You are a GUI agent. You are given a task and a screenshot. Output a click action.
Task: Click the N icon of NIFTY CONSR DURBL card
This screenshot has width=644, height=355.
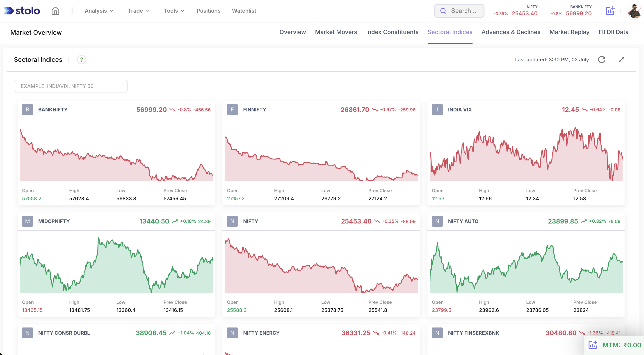(27, 333)
